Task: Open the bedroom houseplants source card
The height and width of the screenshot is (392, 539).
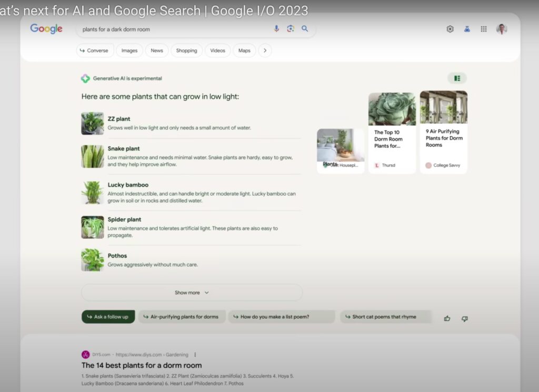Action: pos(341,151)
